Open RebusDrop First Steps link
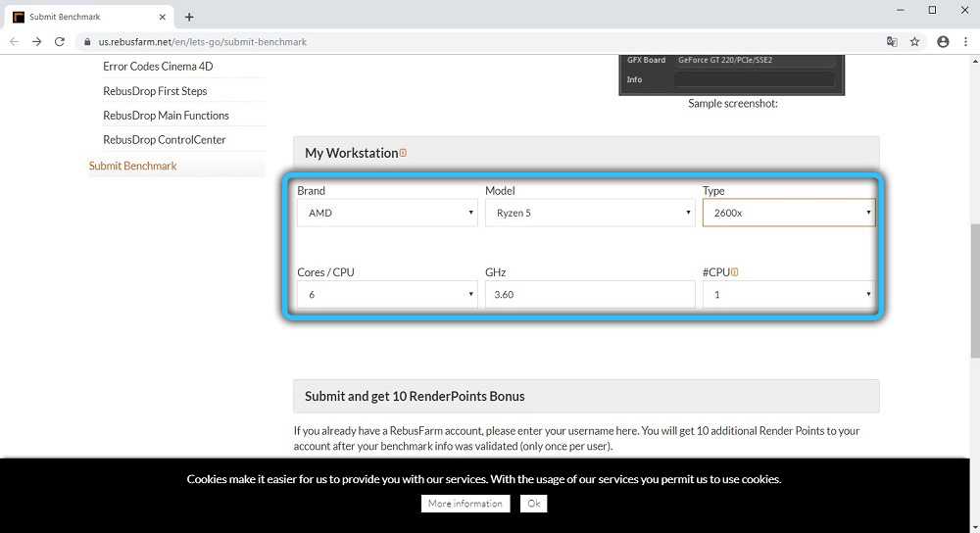 click(155, 90)
